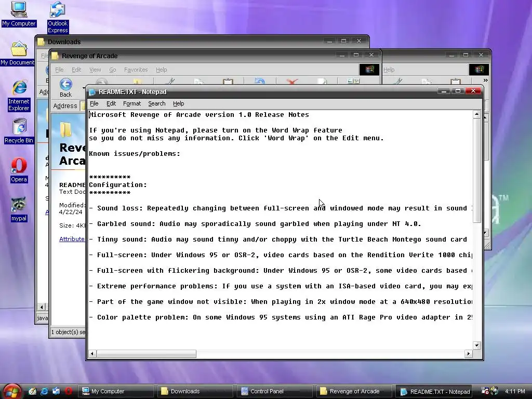The height and width of the screenshot is (399, 532).
Task: Open Go menu in Revenge of Arcade window
Action: tap(112, 70)
